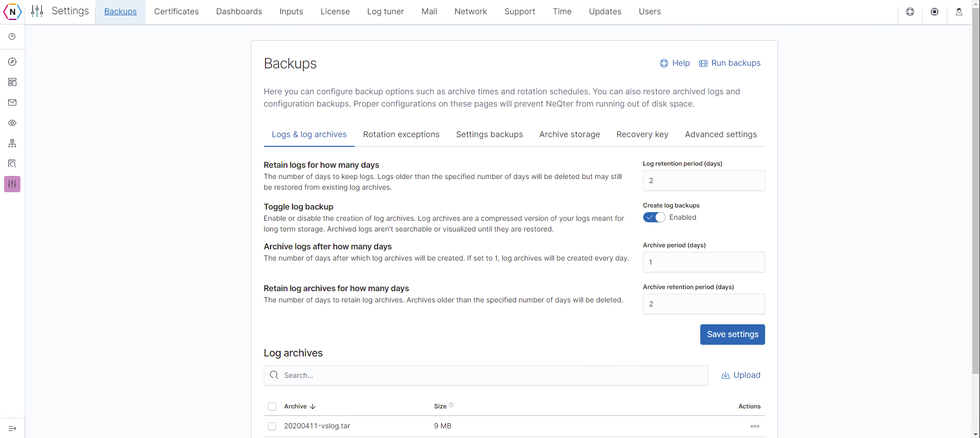Switch to Settings backups tab

point(489,135)
